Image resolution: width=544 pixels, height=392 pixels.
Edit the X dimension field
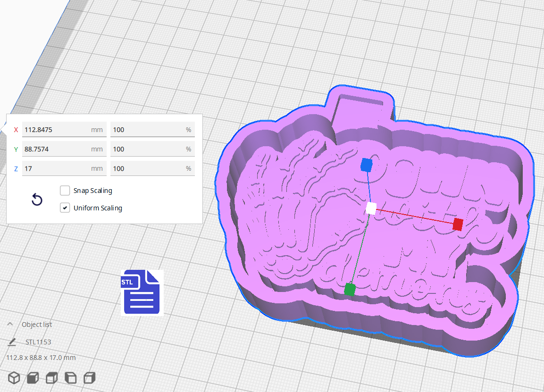pos(64,129)
